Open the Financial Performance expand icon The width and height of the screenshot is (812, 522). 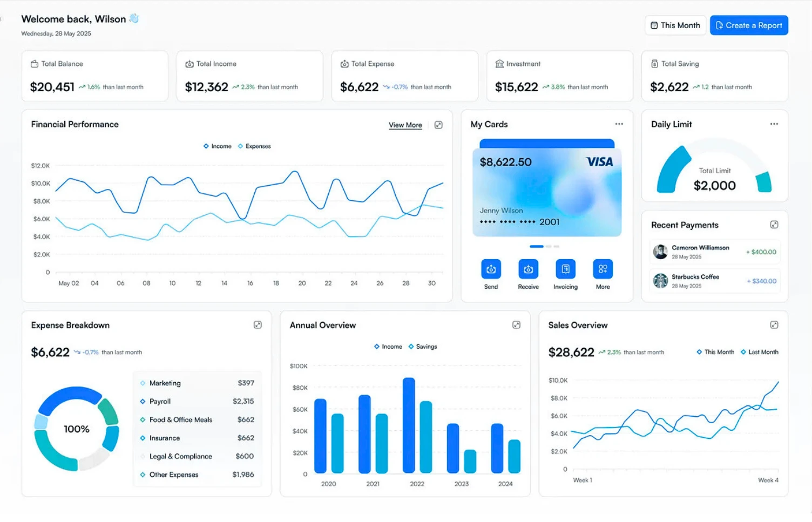438,124
